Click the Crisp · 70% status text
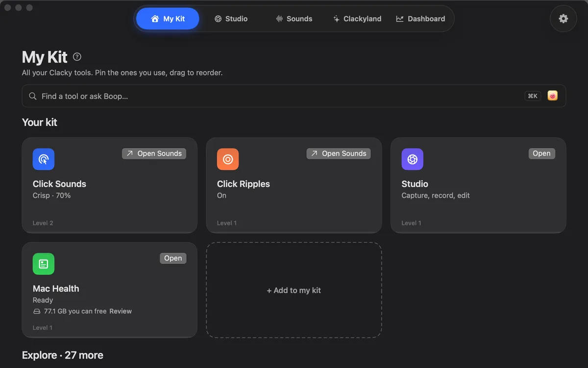This screenshot has width=588, height=368. [x=52, y=195]
